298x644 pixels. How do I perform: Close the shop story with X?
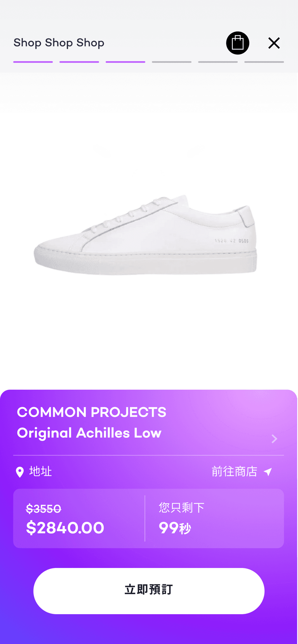pyautogui.click(x=274, y=43)
